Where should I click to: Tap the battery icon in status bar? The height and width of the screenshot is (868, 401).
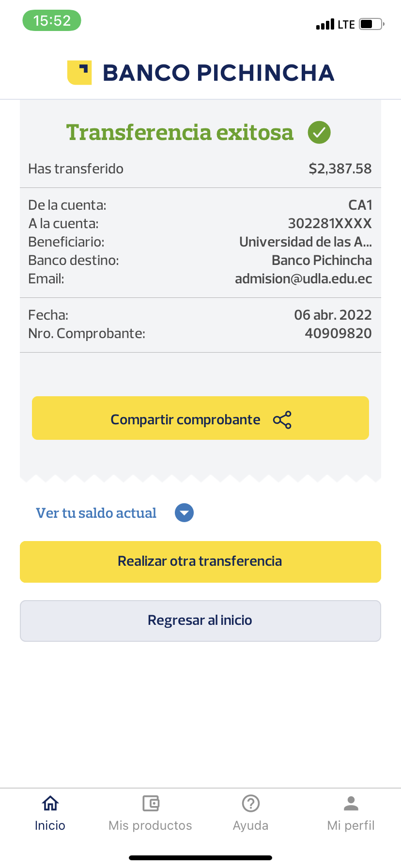pyautogui.click(x=371, y=24)
